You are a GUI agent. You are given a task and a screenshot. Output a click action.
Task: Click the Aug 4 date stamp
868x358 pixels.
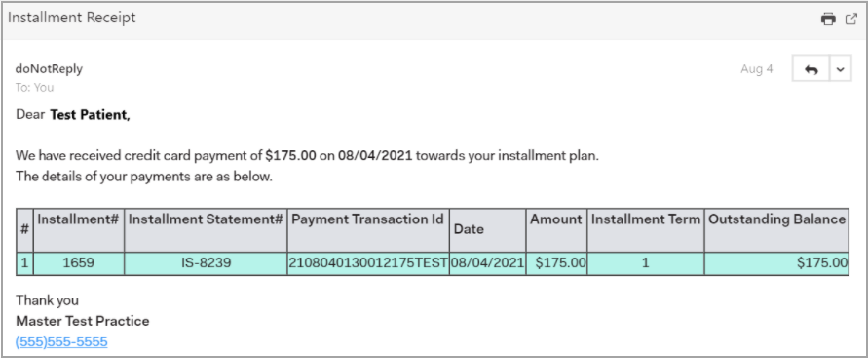tap(757, 69)
